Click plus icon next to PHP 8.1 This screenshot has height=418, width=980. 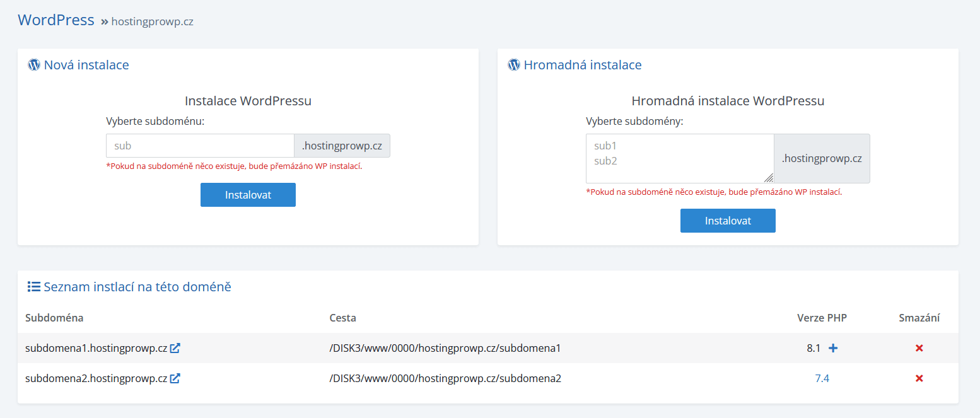(833, 348)
